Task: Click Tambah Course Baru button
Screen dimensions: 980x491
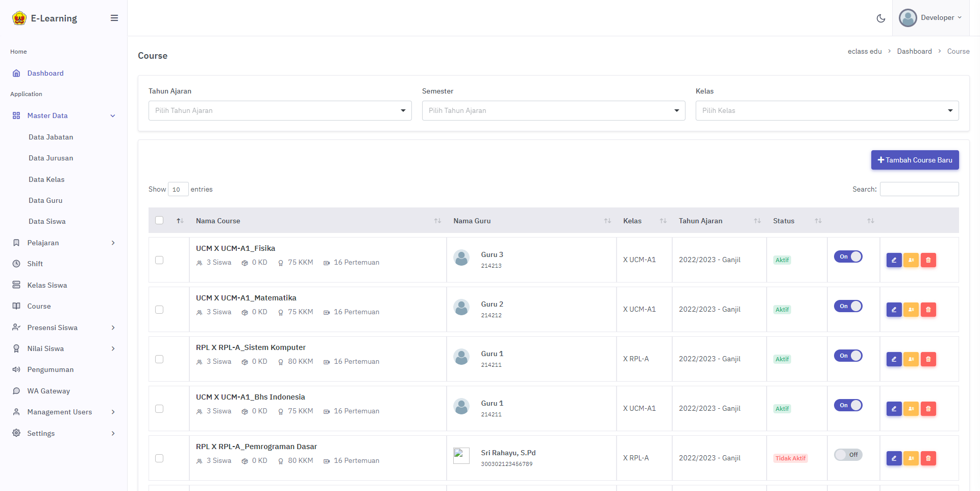Action: click(915, 160)
